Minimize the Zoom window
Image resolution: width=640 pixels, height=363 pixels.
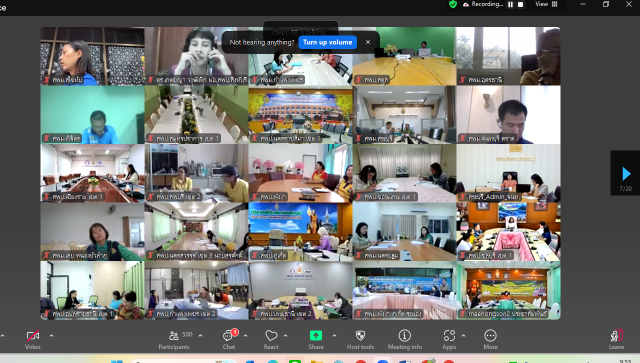click(583, 4)
